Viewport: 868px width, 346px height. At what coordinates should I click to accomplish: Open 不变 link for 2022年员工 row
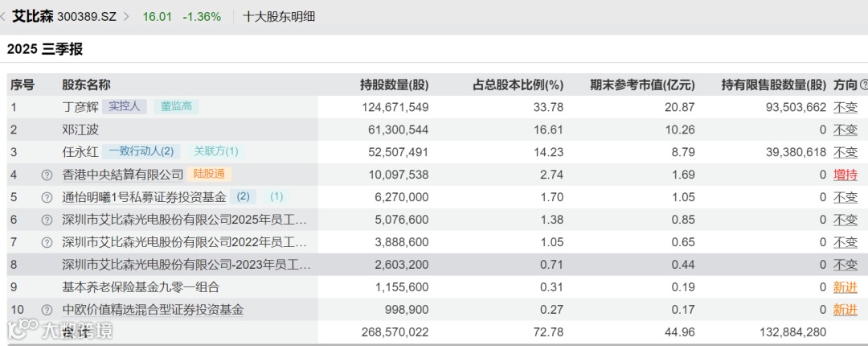845,242
